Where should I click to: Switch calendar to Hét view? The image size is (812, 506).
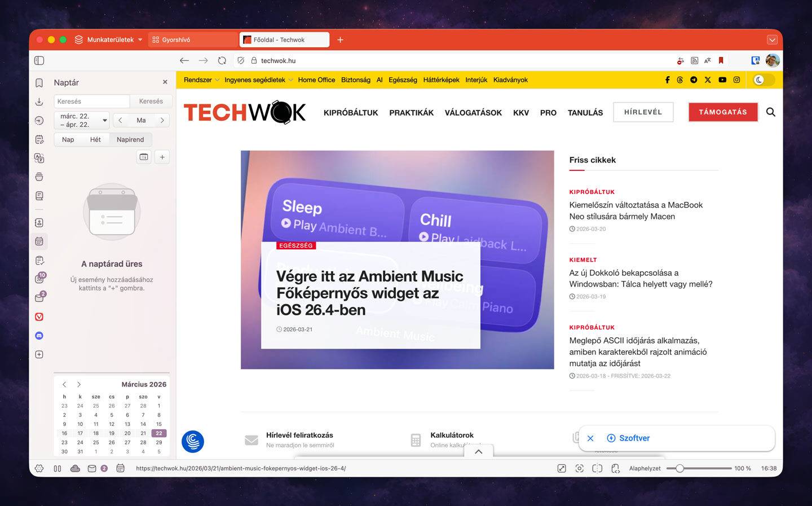(95, 139)
